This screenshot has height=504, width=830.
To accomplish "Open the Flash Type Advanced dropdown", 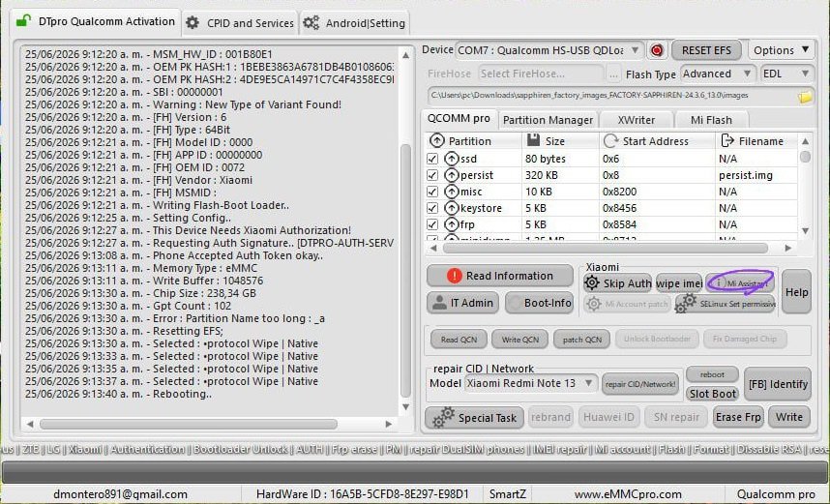I will [x=717, y=74].
